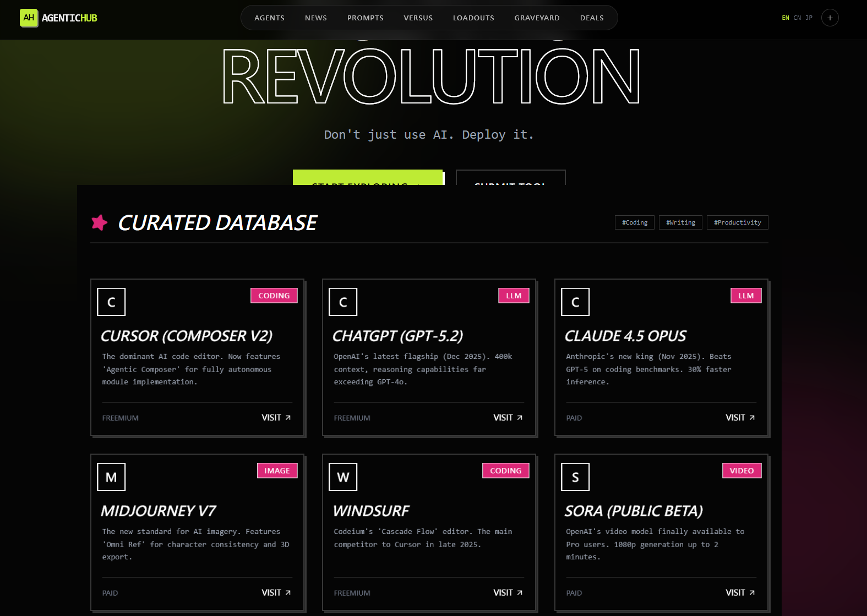Switch language to EN
The image size is (867, 616).
(x=786, y=18)
